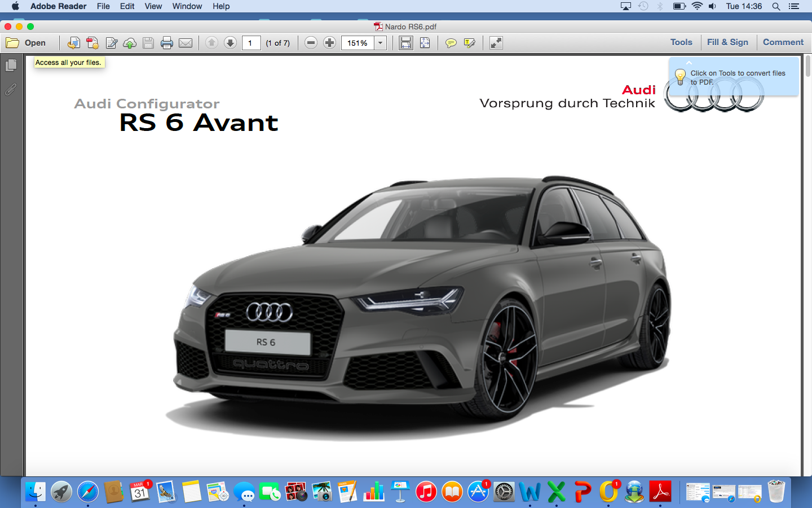Image resolution: width=812 pixels, height=508 pixels.
Task: Click the page number input field
Action: point(251,43)
